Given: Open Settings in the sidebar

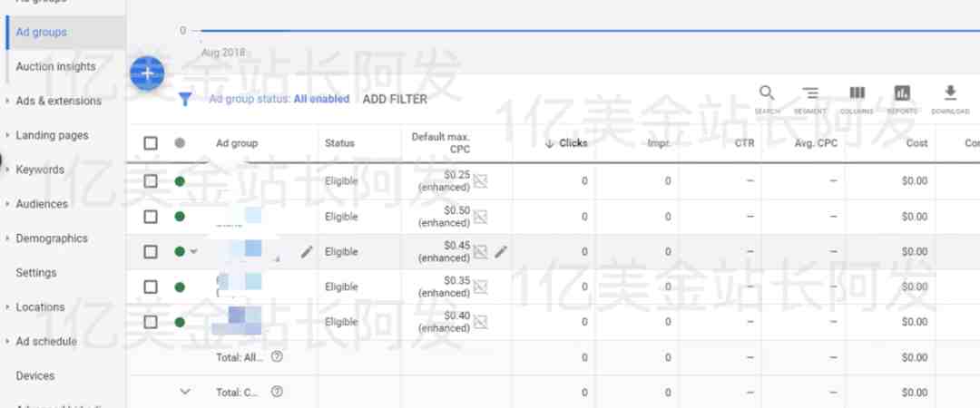Looking at the screenshot, I should (36, 272).
